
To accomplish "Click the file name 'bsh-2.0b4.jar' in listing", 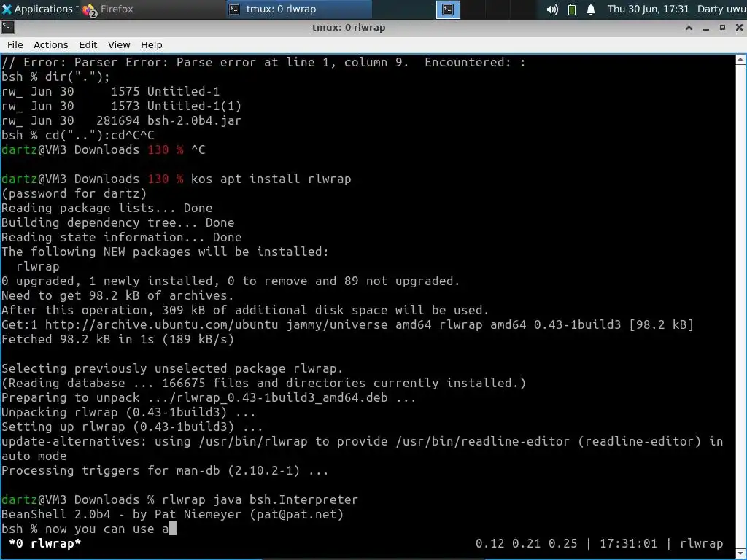I will [194, 120].
